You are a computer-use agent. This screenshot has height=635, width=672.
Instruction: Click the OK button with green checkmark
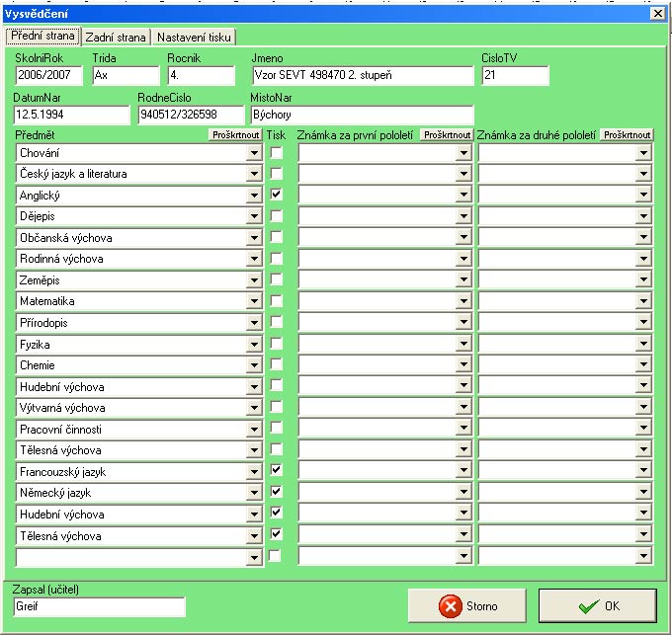click(x=597, y=605)
